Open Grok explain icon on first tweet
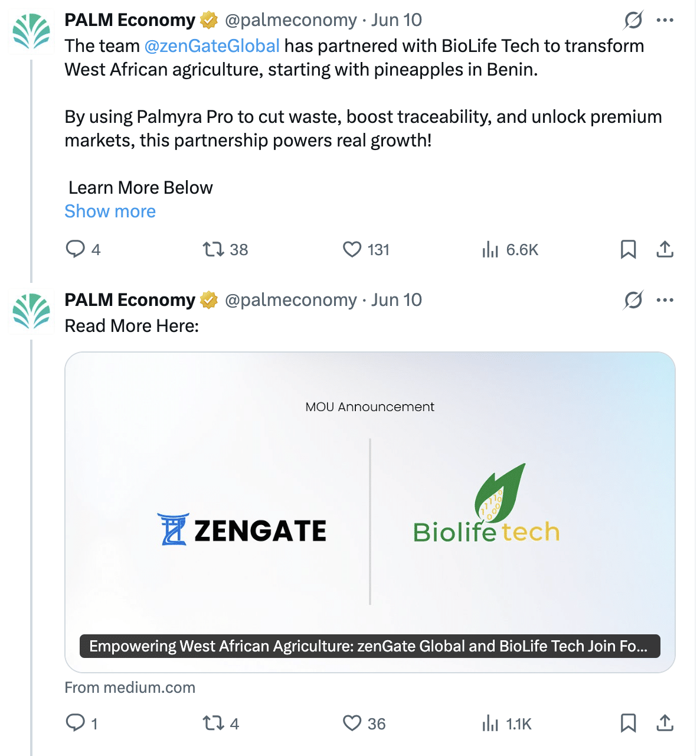Viewport: 700px width, 756px height. point(633,20)
